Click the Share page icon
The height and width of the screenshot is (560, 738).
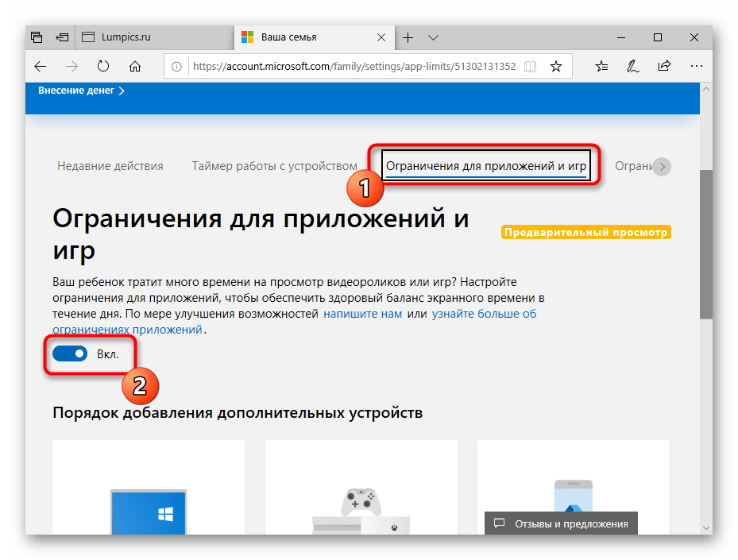664,66
